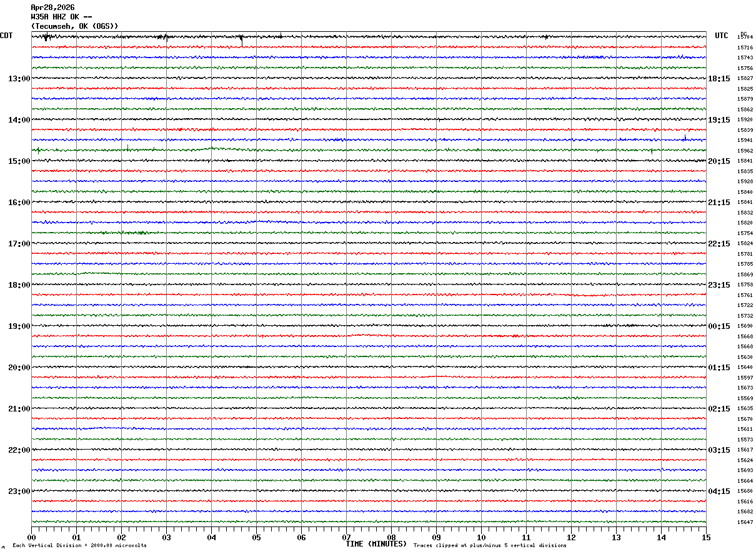Viewport: 756px width, 554px height.
Task: Select DC offset value 15928
Action: (745, 182)
